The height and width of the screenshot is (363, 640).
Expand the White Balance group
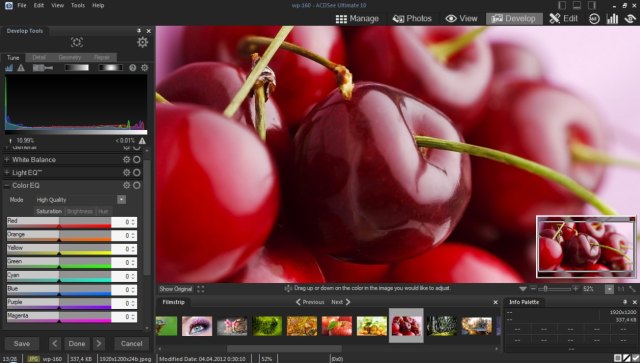click(x=7, y=160)
